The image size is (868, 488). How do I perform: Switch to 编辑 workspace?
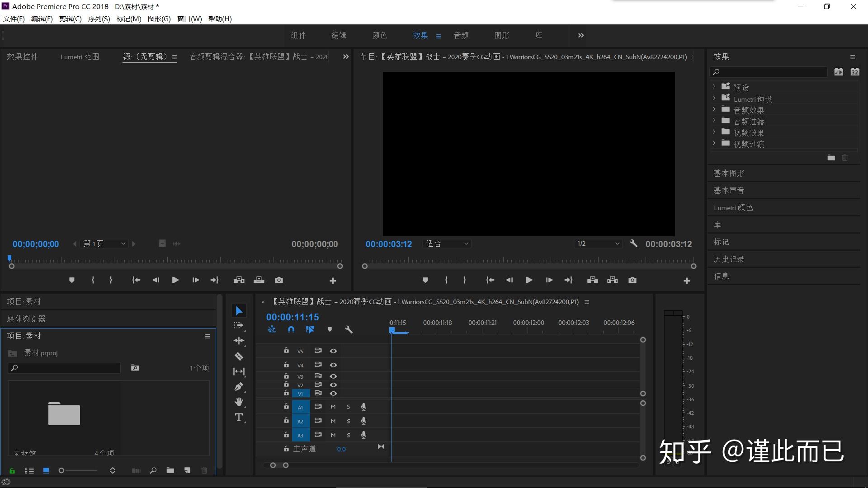(x=339, y=35)
